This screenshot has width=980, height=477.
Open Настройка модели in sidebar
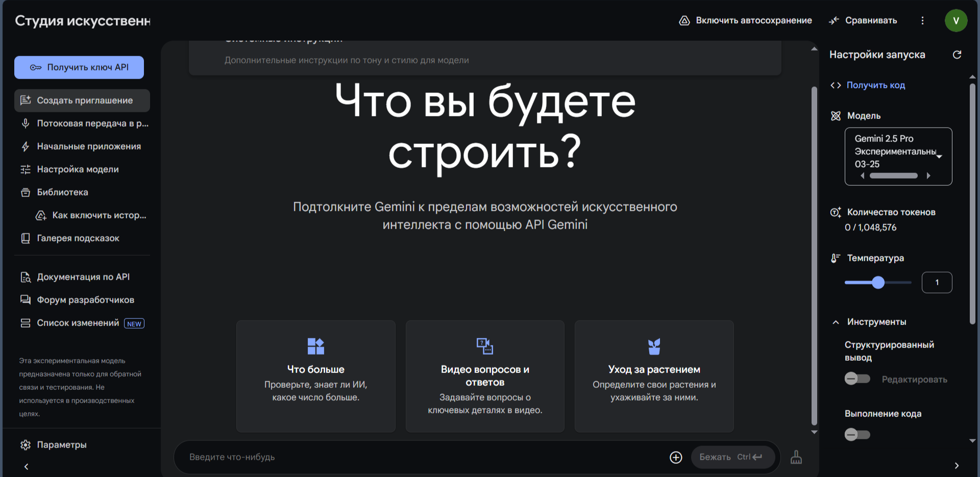(x=82, y=169)
